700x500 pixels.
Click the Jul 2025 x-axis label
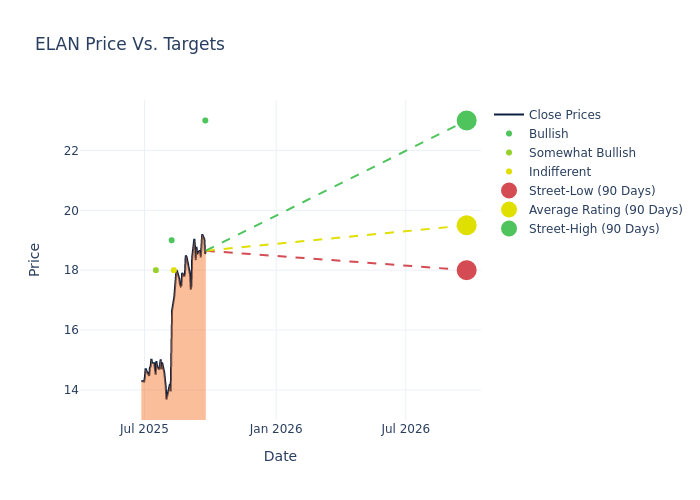click(144, 429)
